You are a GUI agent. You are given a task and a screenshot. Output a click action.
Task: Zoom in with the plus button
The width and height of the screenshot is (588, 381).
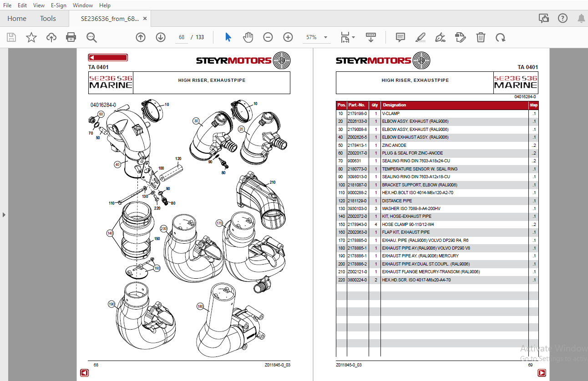coord(288,37)
